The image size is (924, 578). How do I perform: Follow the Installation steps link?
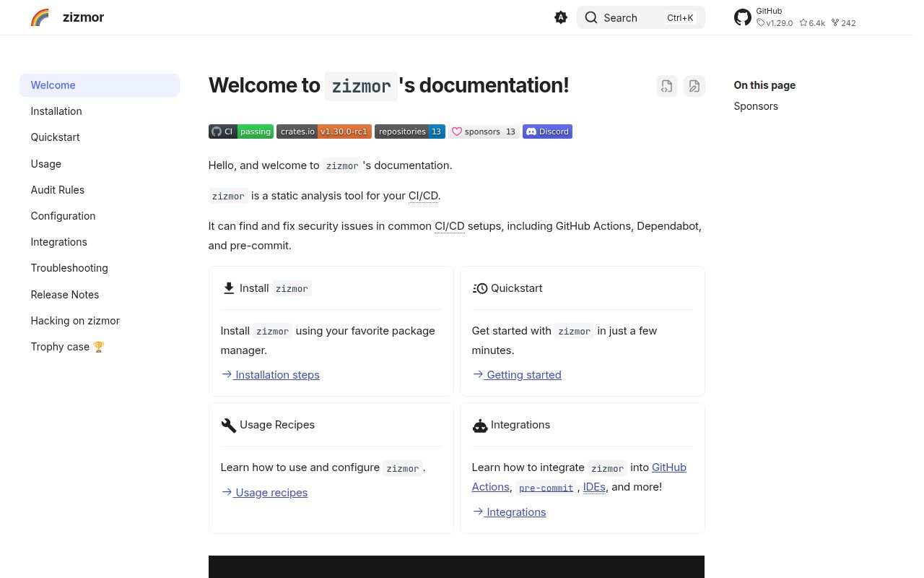270,375
